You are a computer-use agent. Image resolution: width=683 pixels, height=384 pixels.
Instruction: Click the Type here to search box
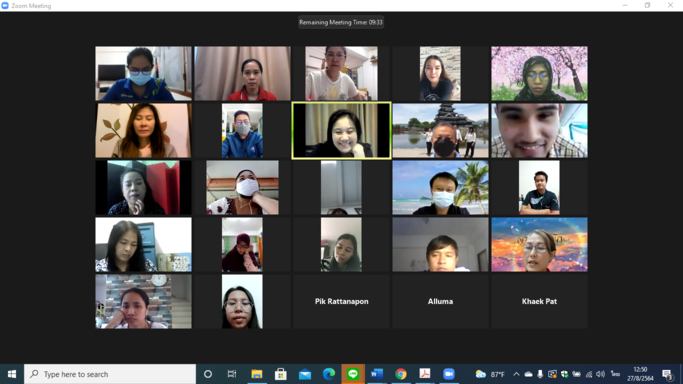pyautogui.click(x=110, y=374)
